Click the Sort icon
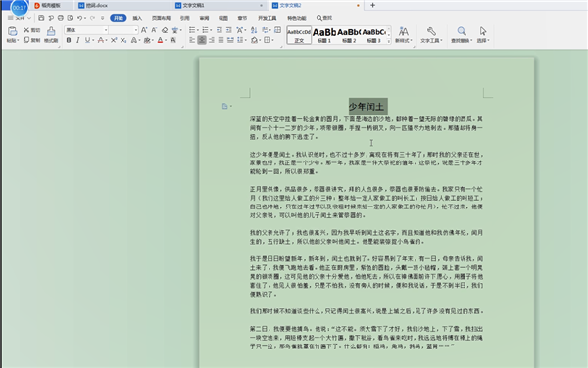588x368 pixels. 254,30
